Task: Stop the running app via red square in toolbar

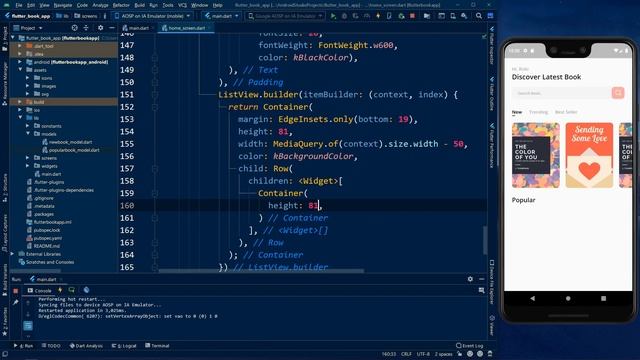Action: (412, 16)
